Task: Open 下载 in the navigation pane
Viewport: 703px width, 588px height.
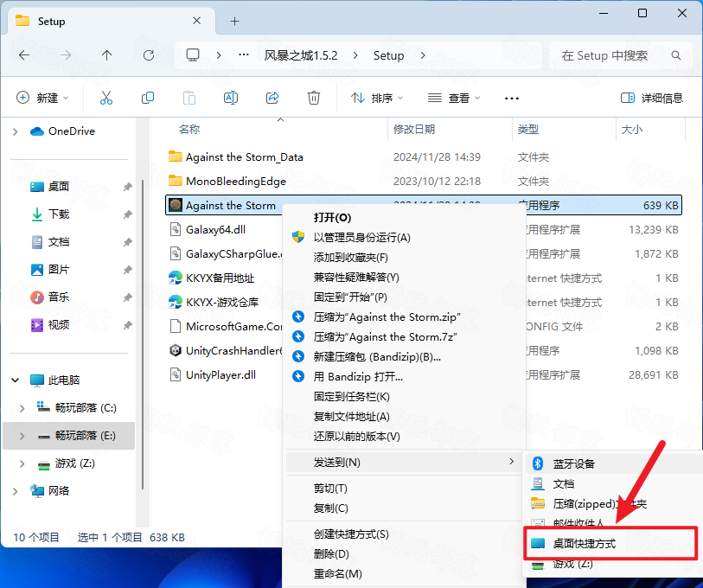Action: tap(58, 214)
